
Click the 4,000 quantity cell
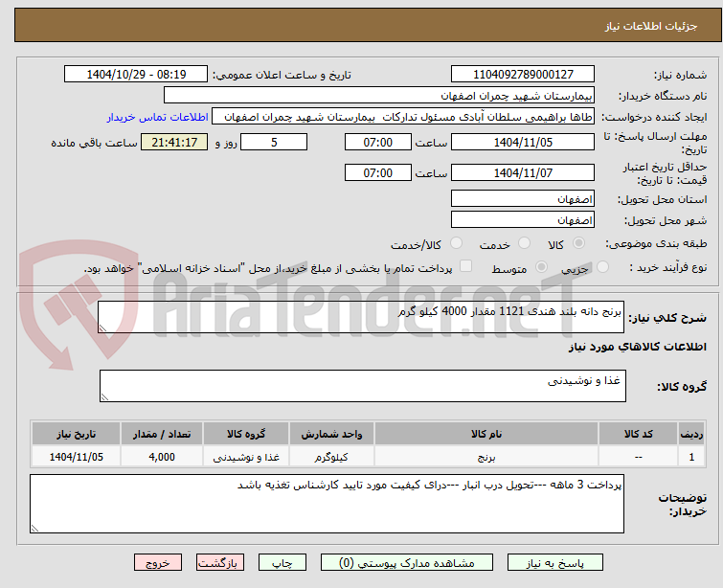(162, 457)
